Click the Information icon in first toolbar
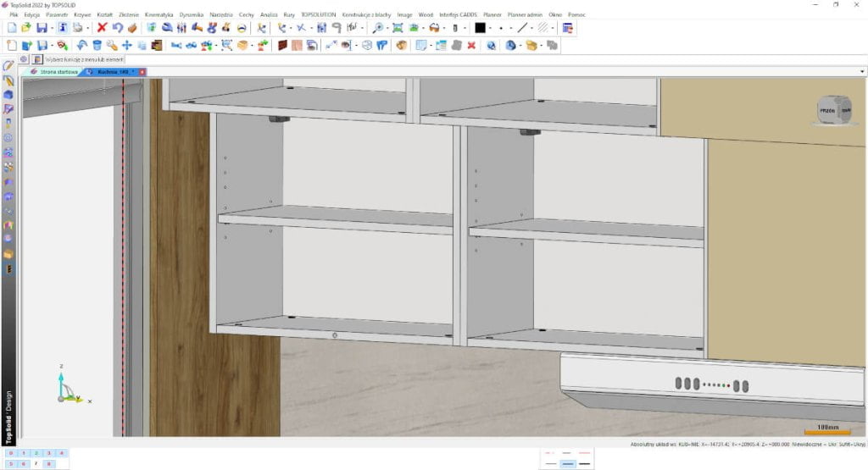868x470 pixels. click(x=63, y=28)
